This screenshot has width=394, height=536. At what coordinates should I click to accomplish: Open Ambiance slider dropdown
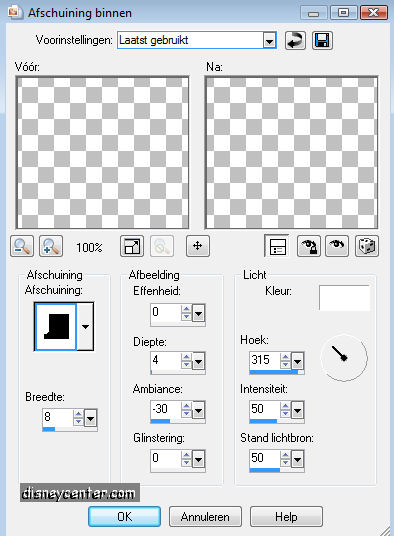(199, 410)
